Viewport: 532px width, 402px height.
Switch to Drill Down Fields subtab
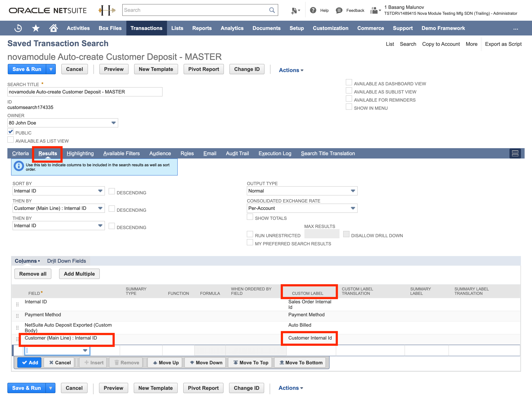tap(66, 261)
